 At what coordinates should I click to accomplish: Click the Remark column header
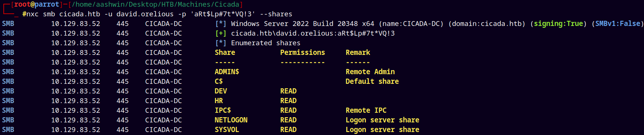click(358, 52)
